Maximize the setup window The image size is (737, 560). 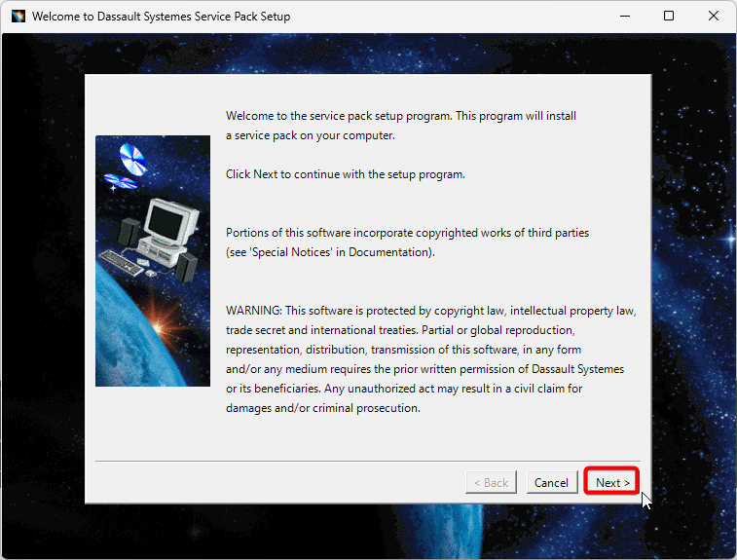(x=669, y=17)
